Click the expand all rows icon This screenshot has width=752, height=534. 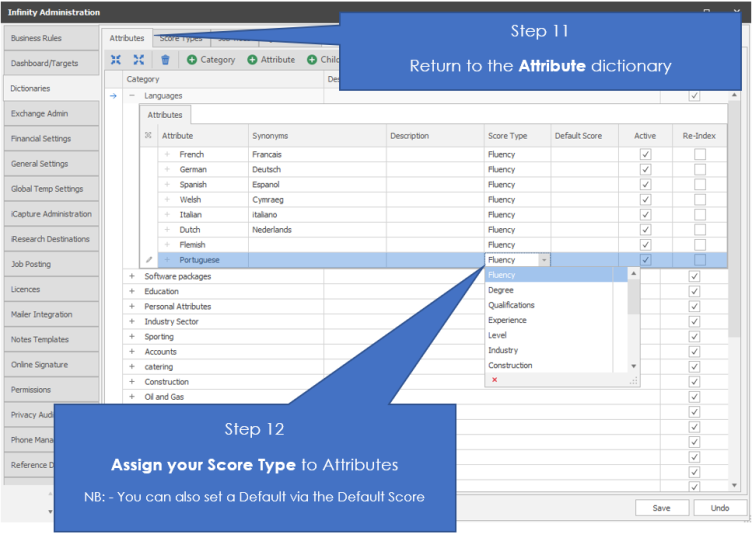139,60
